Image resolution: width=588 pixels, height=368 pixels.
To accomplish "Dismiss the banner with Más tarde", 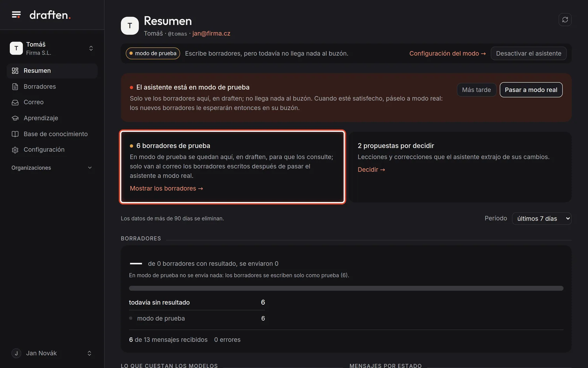I will click(x=476, y=90).
